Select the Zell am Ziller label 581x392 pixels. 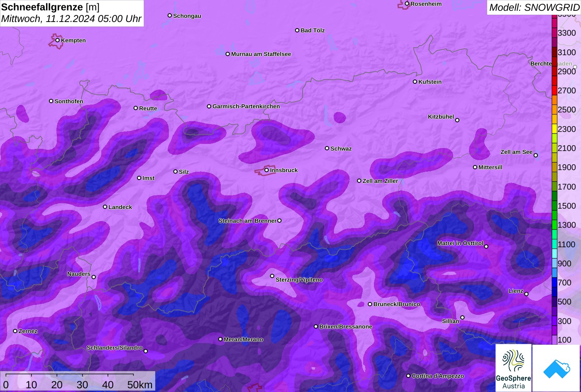pos(380,181)
